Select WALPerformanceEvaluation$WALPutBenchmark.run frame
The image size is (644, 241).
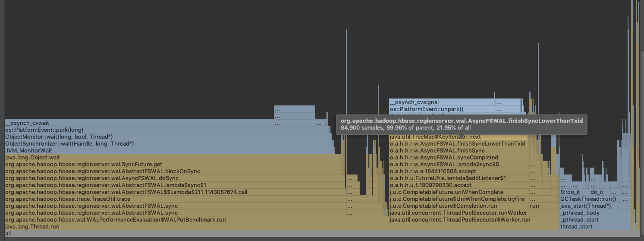tap(197, 220)
